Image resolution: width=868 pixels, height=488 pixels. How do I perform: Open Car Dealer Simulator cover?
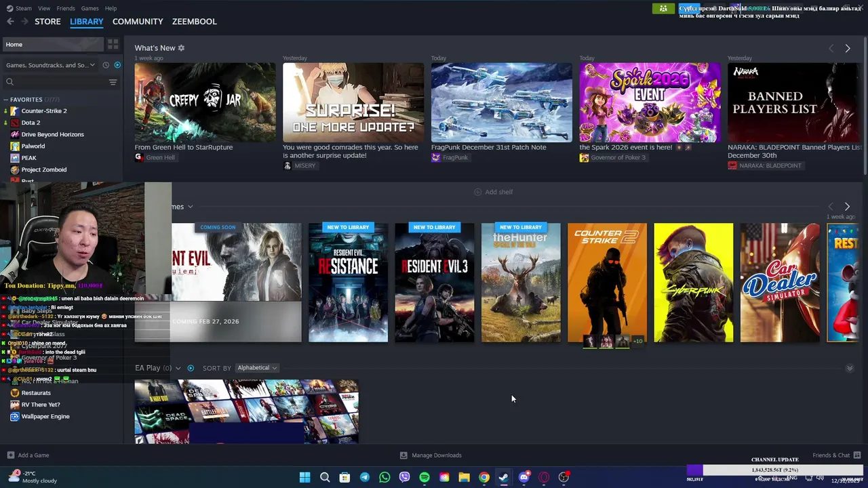coord(780,283)
